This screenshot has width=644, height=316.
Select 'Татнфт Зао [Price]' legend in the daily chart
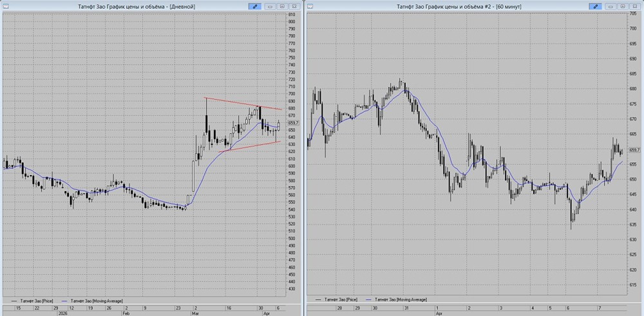33,301
